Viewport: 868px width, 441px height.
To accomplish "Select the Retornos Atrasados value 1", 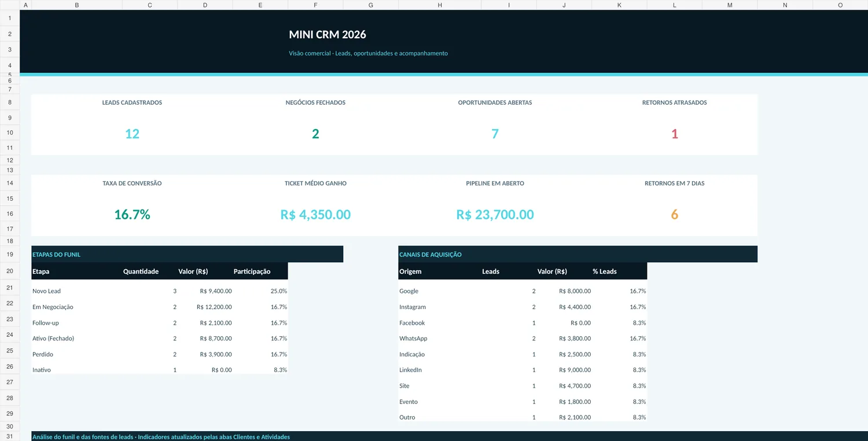I will pos(675,134).
